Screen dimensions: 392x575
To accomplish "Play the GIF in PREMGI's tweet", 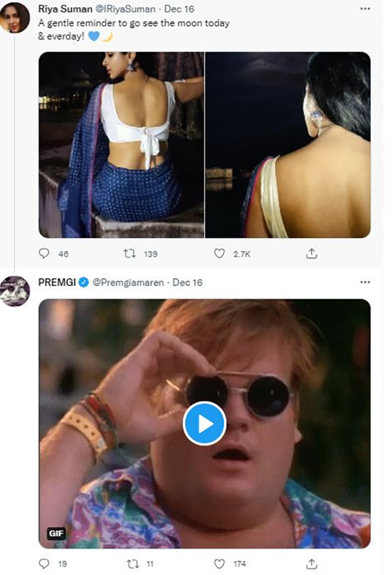I will (x=204, y=424).
